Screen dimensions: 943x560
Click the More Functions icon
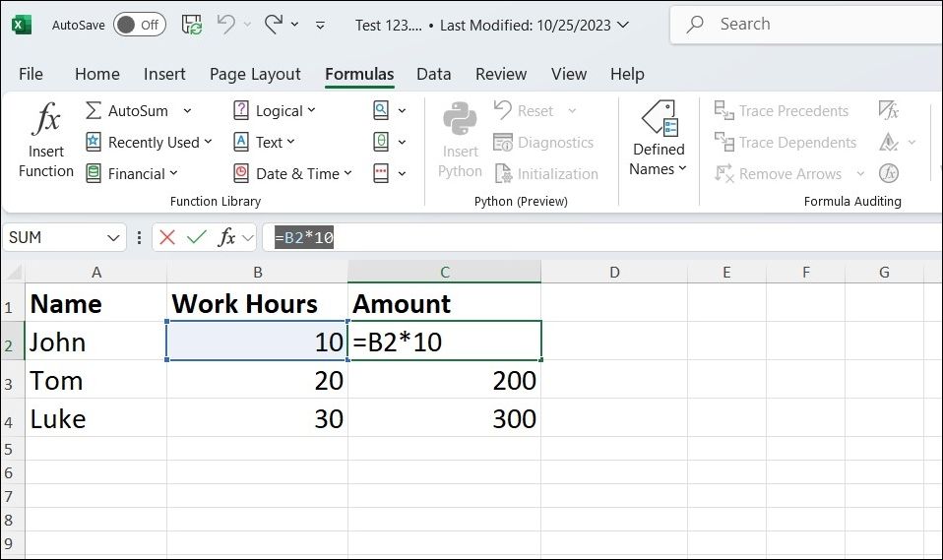[x=381, y=174]
